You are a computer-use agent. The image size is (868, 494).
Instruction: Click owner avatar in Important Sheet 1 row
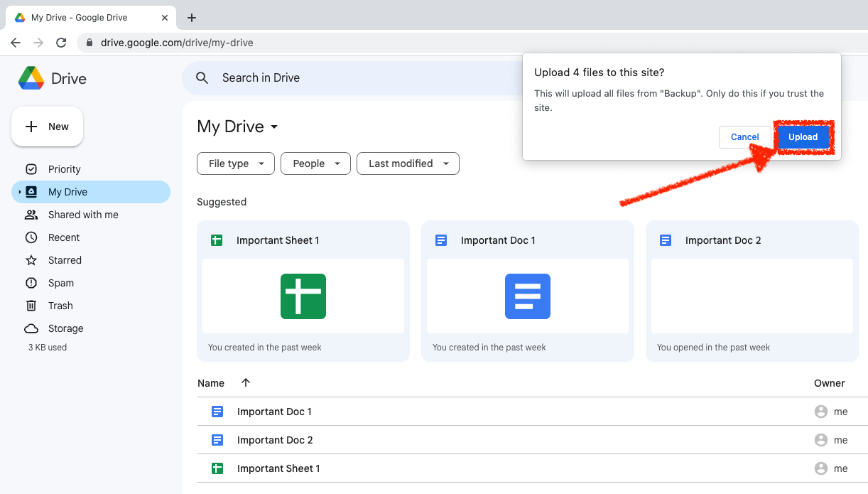click(821, 468)
